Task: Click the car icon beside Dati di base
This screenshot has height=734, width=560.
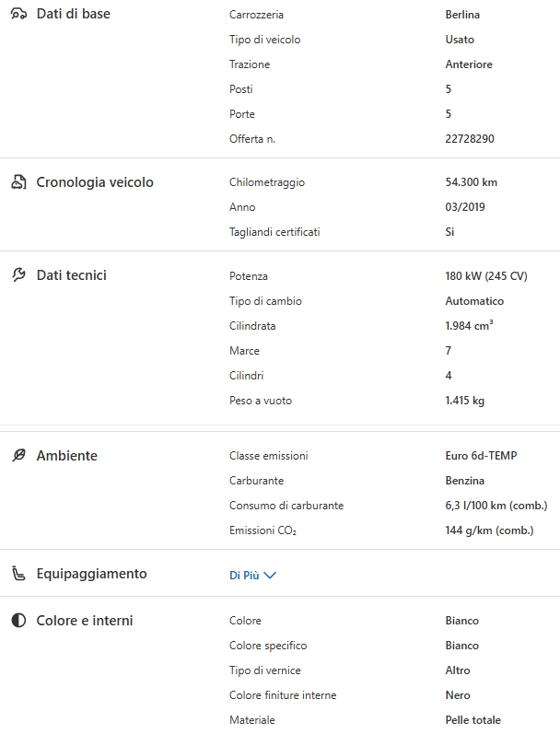Action: click(18, 15)
